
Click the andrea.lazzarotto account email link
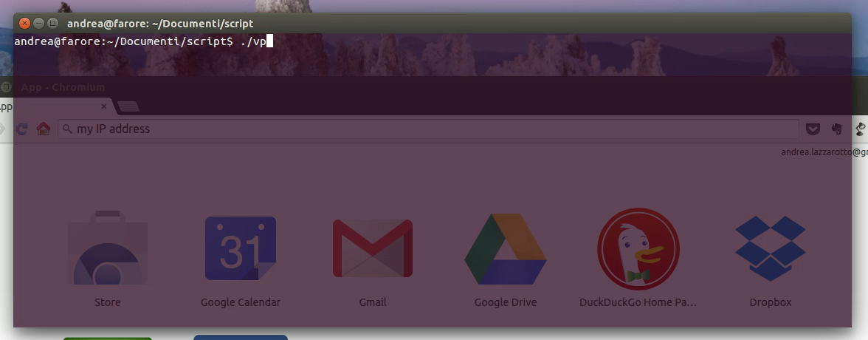click(x=823, y=152)
